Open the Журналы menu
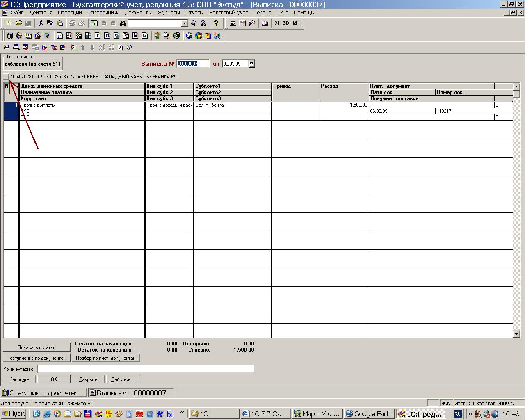This screenshot has width=525, height=420. (169, 12)
